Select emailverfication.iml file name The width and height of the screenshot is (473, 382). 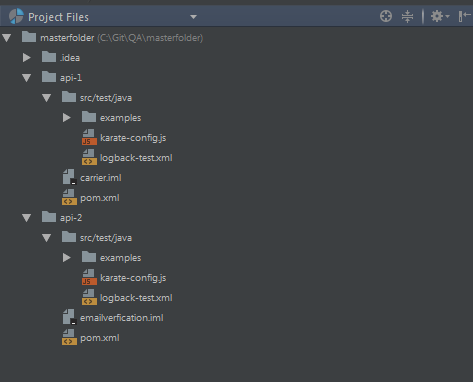122,318
